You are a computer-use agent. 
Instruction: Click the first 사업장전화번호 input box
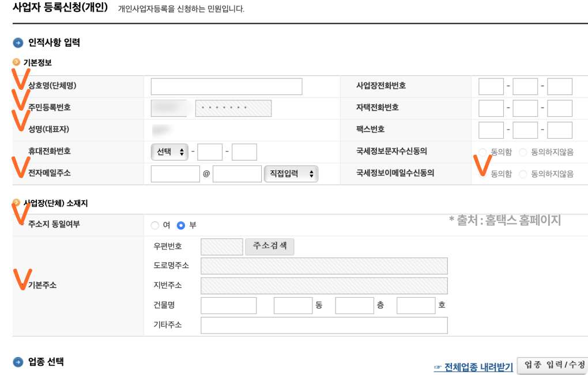click(490, 86)
